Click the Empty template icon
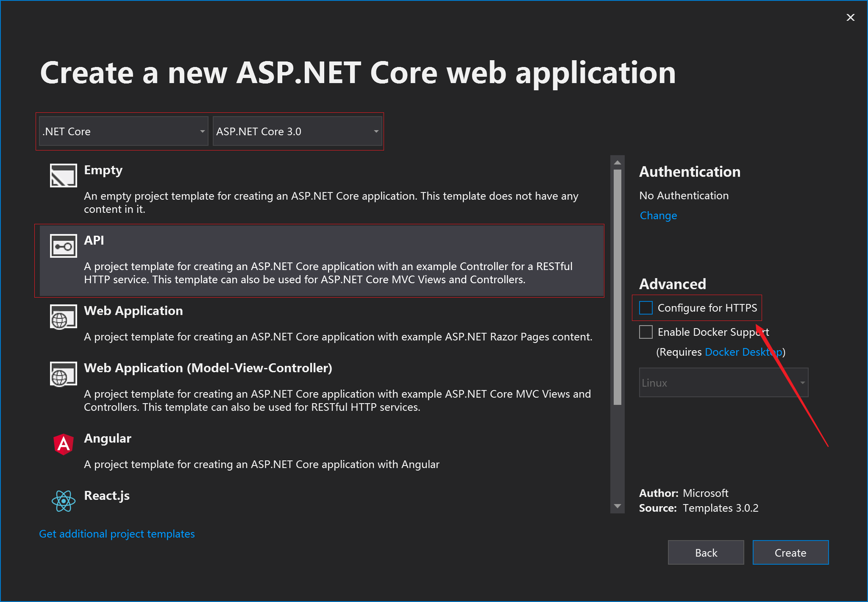 63,176
